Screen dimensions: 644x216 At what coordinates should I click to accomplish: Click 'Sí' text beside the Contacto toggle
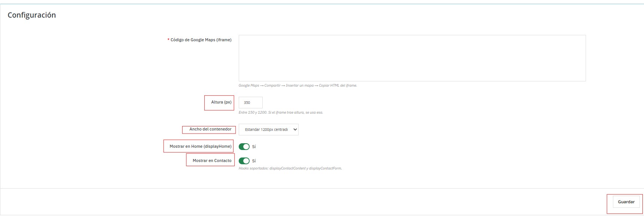(254, 161)
